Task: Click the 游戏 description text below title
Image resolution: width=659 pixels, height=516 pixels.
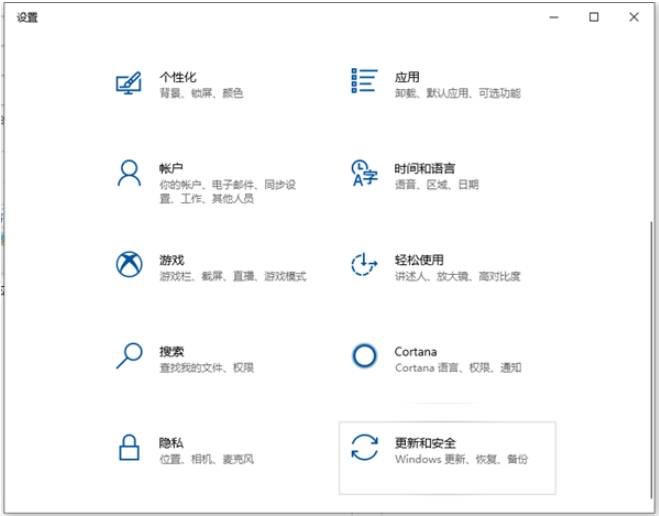Action: click(x=232, y=277)
